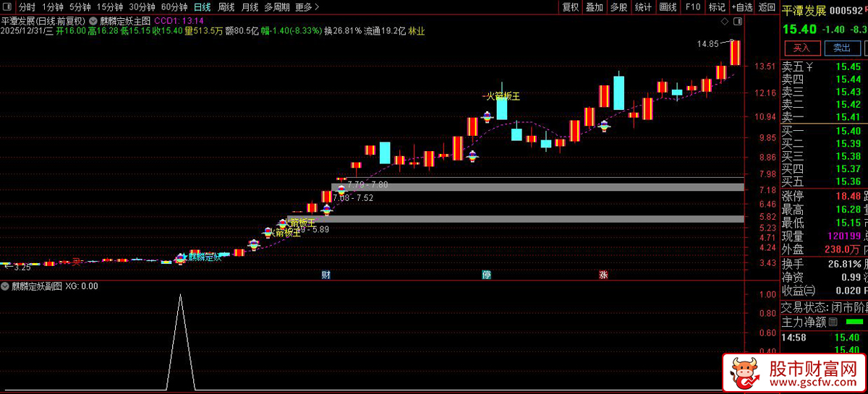Click the 交易状态 trading status row
This screenshot has height=394, width=868.
pyautogui.click(x=824, y=307)
